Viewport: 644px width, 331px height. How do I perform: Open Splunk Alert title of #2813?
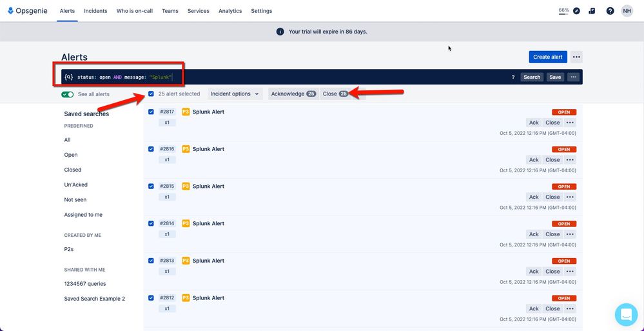point(208,261)
